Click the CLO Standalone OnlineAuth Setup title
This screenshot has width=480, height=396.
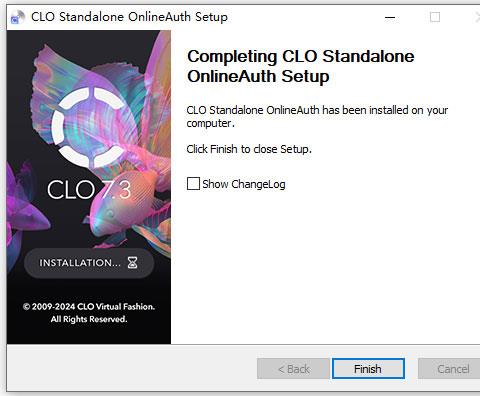(129, 17)
